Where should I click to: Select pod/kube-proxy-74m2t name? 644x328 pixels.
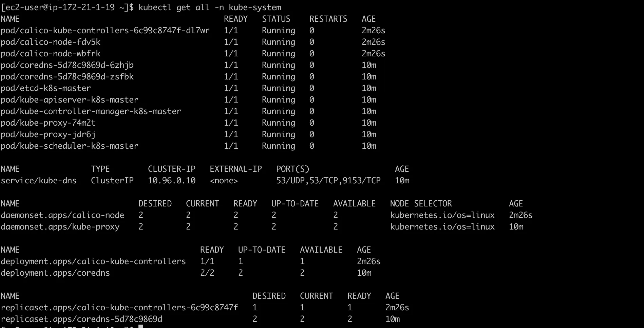coord(48,123)
